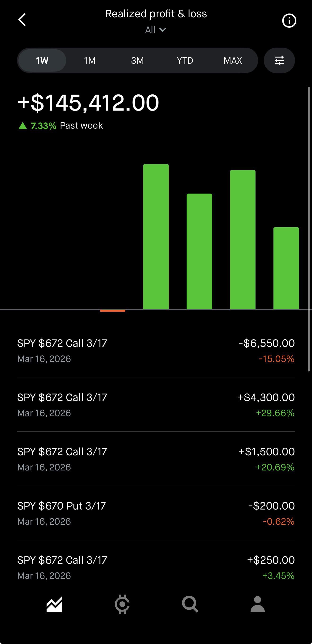Open the info icon details
The height and width of the screenshot is (644, 312).
[x=289, y=21]
